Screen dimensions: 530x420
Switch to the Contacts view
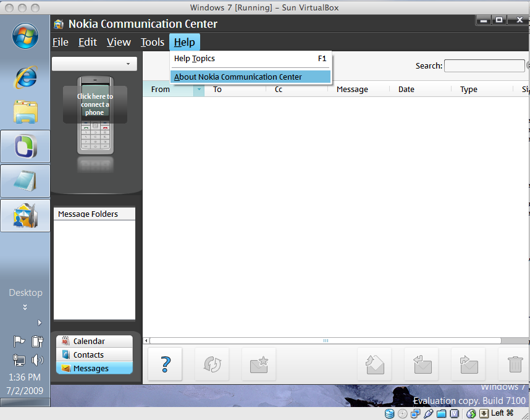(95, 355)
